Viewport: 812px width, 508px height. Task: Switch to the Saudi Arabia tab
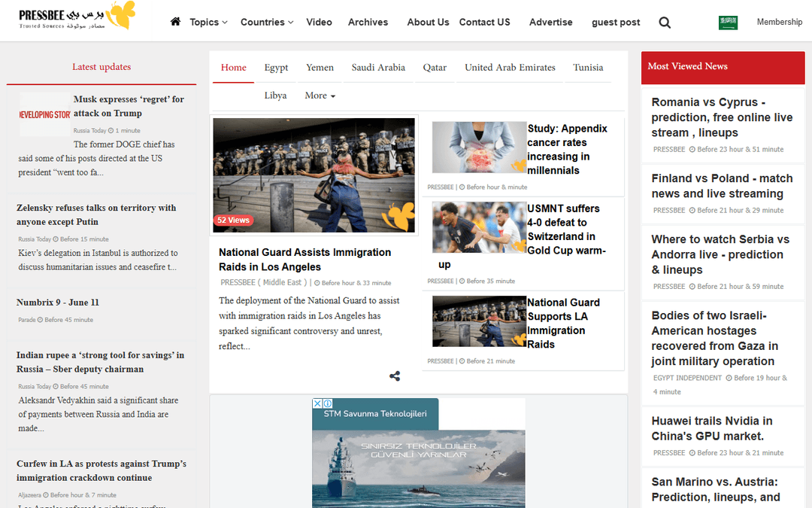[x=378, y=68]
